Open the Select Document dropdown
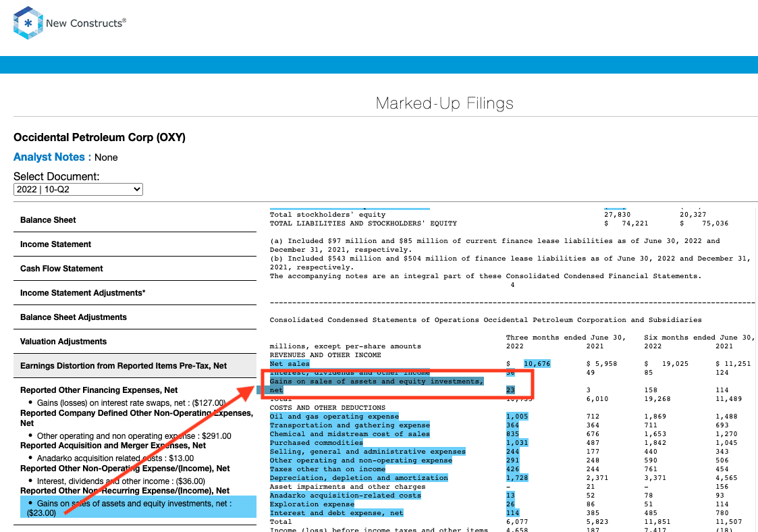 click(x=78, y=190)
